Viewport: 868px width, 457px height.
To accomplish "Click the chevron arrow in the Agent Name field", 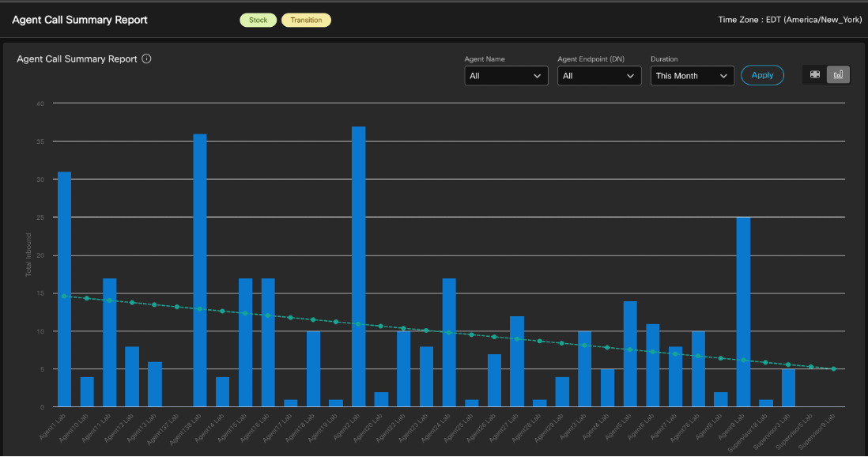I will (x=538, y=76).
